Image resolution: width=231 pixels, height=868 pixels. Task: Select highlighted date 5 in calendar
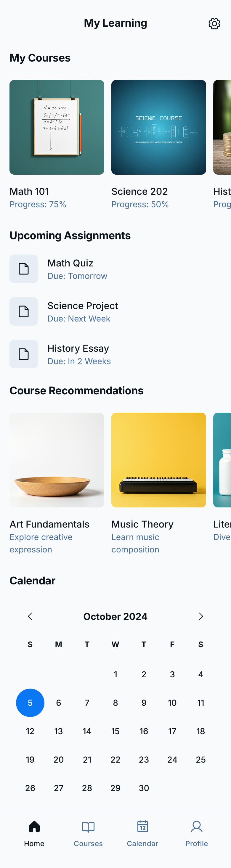click(x=30, y=703)
